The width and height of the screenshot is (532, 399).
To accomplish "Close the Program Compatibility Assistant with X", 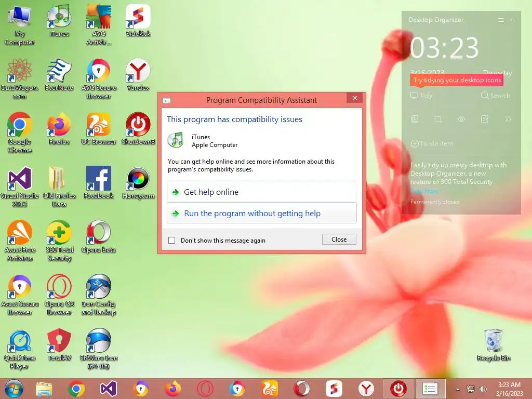I will (354, 98).
